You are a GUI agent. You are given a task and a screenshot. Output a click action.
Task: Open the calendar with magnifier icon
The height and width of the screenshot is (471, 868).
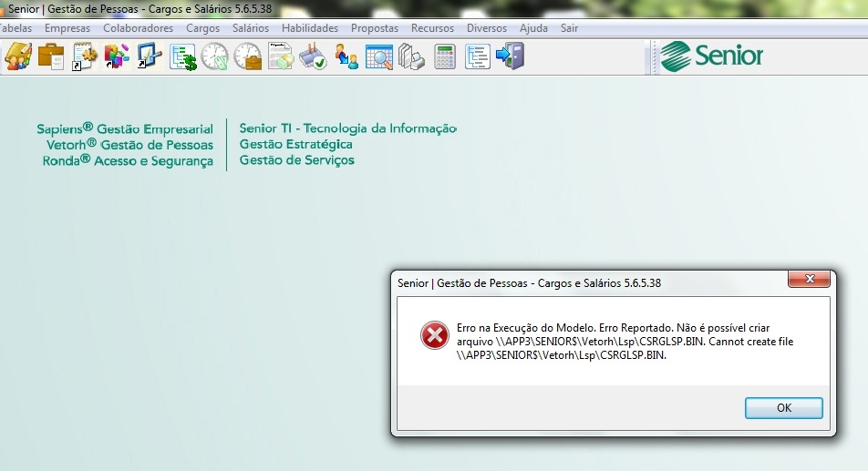(x=379, y=56)
